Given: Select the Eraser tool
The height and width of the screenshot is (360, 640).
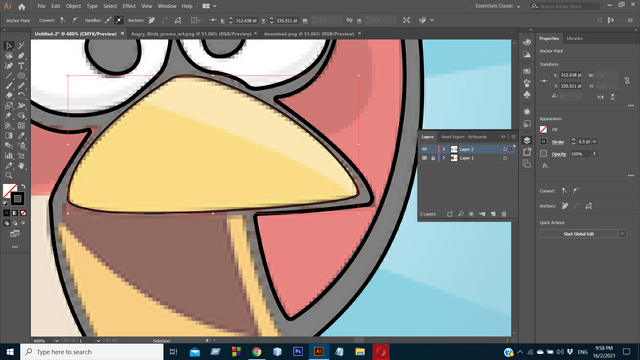Looking at the screenshot, I should point(9,96).
